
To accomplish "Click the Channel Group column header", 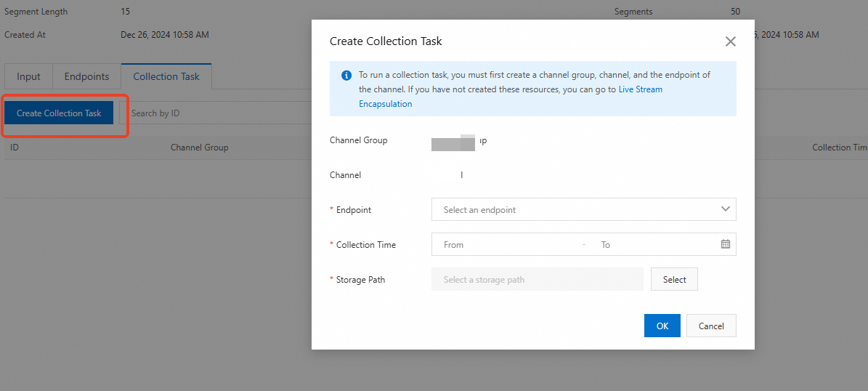I will (199, 148).
